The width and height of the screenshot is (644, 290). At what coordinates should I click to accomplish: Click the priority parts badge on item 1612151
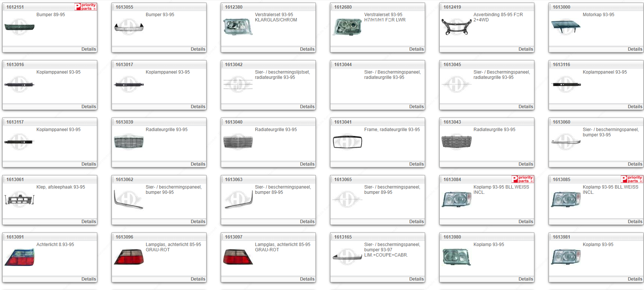tap(86, 7)
